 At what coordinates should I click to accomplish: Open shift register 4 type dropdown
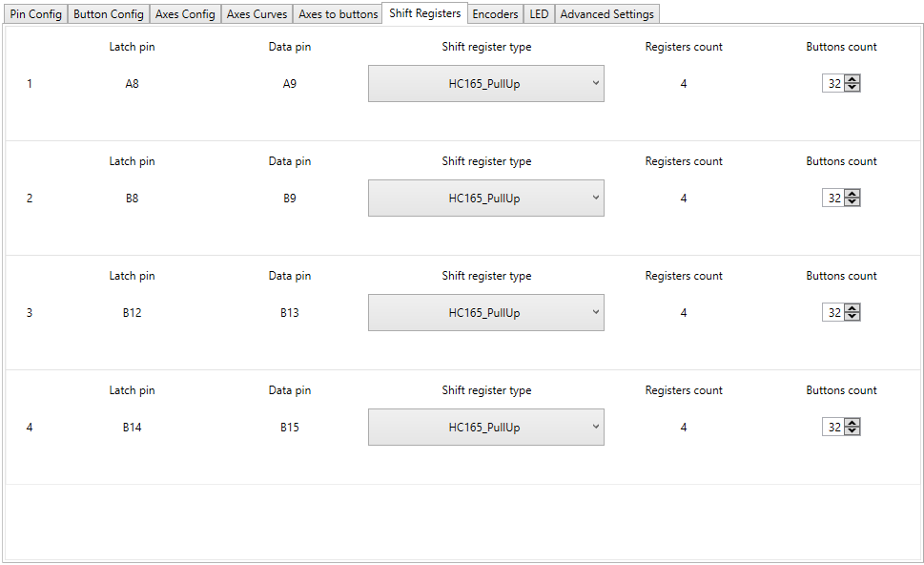pos(486,428)
